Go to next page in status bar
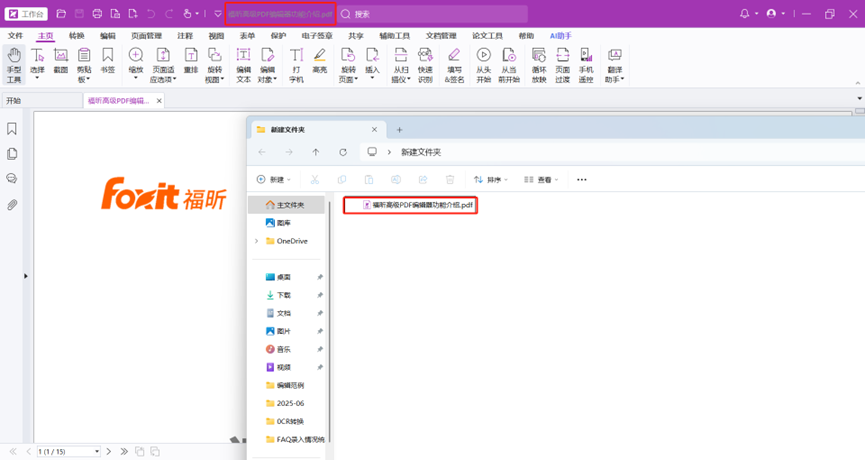865x460 pixels. (x=109, y=451)
